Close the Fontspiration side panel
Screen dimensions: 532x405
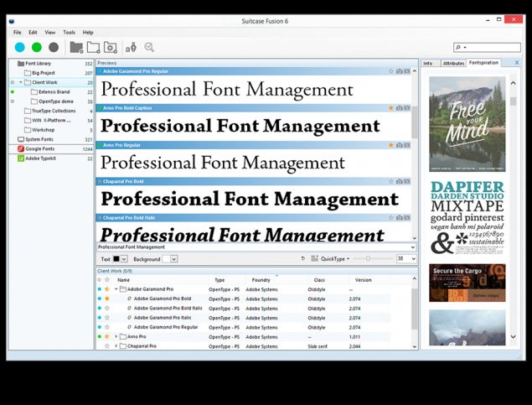[517, 63]
